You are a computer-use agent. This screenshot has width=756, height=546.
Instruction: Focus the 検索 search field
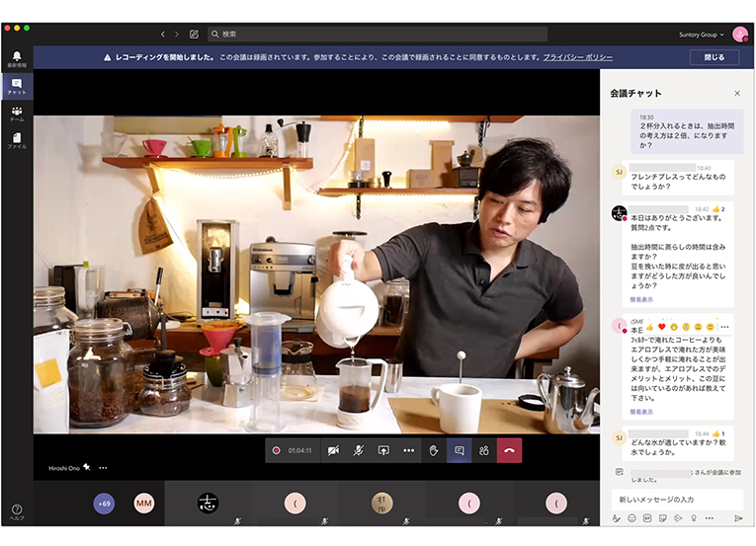[x=378, y=35]
